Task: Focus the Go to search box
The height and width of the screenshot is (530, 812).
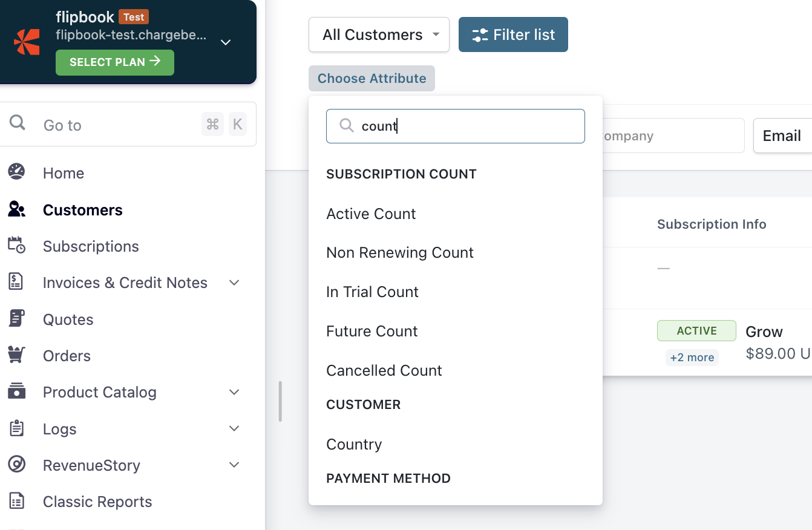Action: [128, 124]
